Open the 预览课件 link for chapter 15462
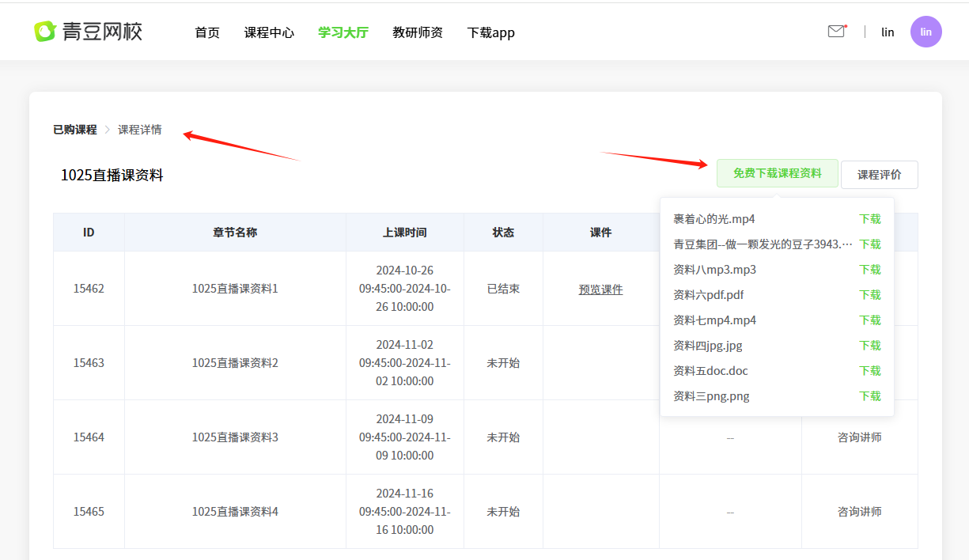The height and width of the screenshot is (560, 969). (600, 289)
